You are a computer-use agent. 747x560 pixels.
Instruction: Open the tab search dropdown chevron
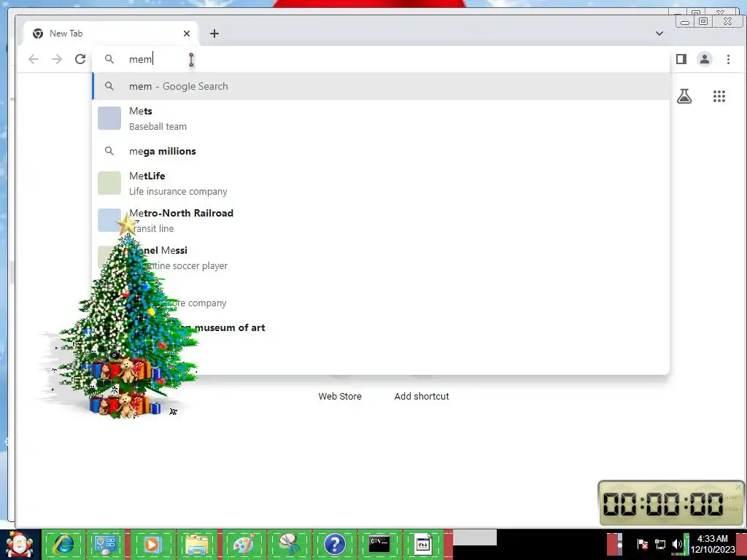[x=659, y=34]
